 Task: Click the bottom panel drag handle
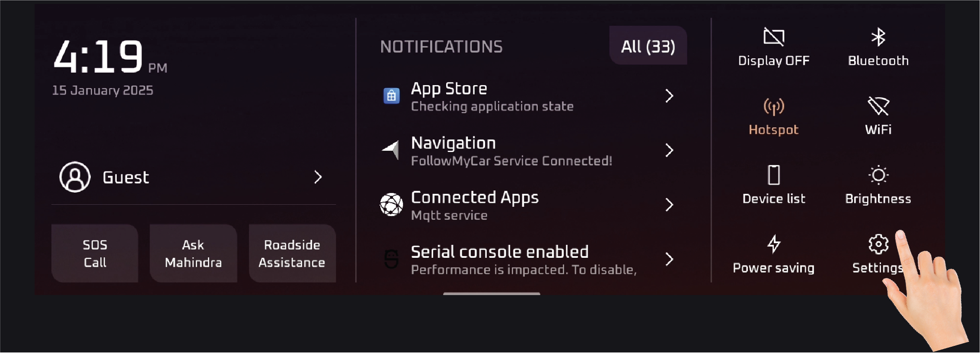(x=492, y=293)
